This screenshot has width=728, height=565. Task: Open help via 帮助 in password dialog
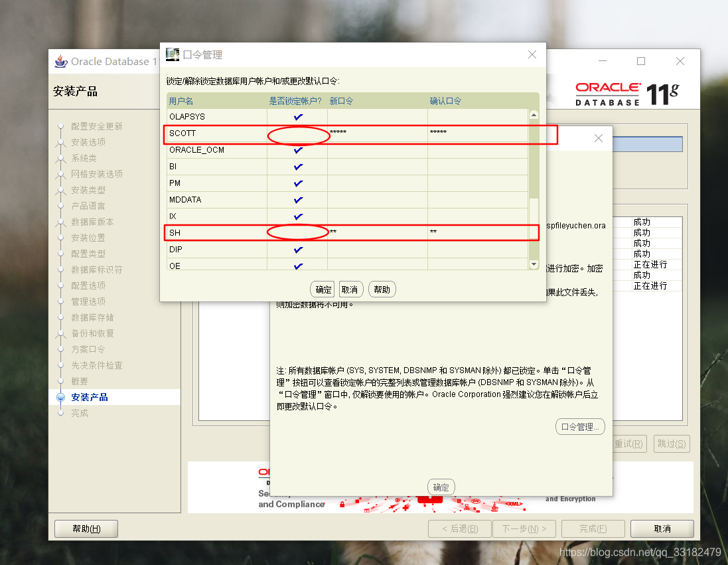pyautogui.click(x=382, y=289)
